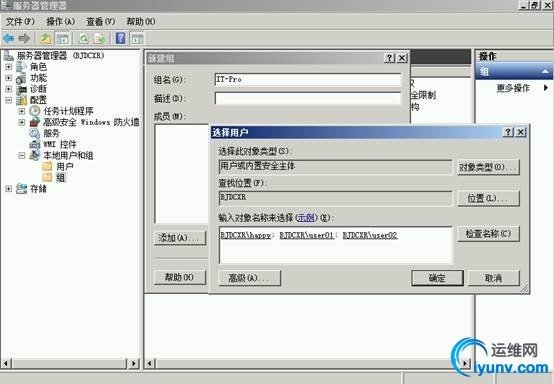Select the 功能 features node
Viewport: 554px width, 384px height.
(x=38, y=78)
